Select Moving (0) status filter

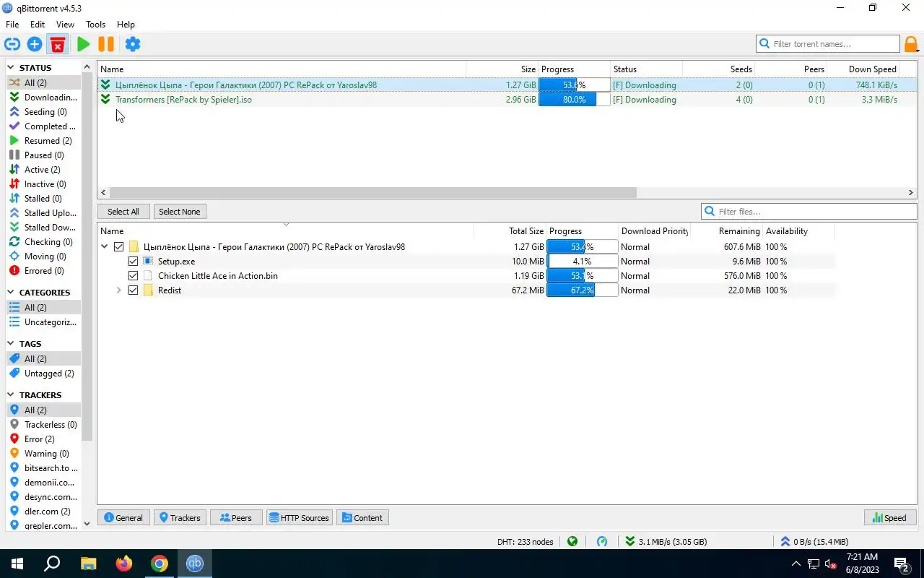(43, 256)
